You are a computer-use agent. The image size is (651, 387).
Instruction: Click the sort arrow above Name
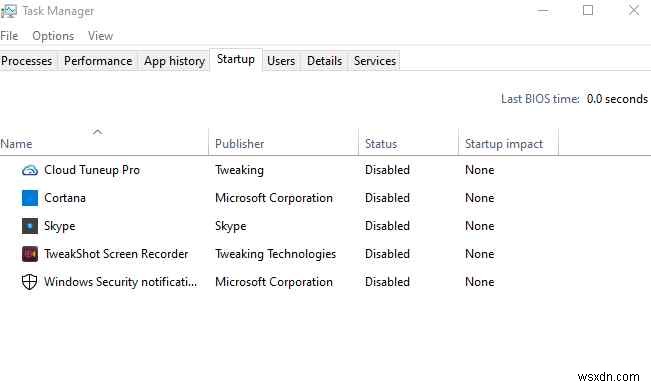[x=98, y=132]
